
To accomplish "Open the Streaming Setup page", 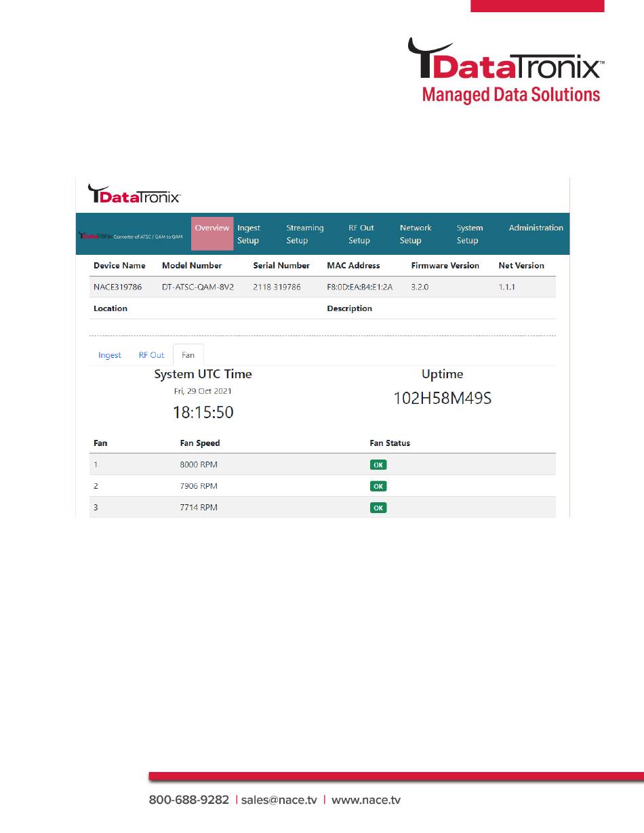I will (x=304, y=235).
